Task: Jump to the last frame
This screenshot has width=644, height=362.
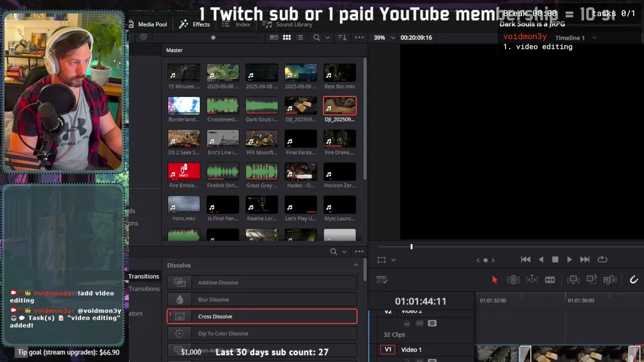Action: tap(585, 259)
